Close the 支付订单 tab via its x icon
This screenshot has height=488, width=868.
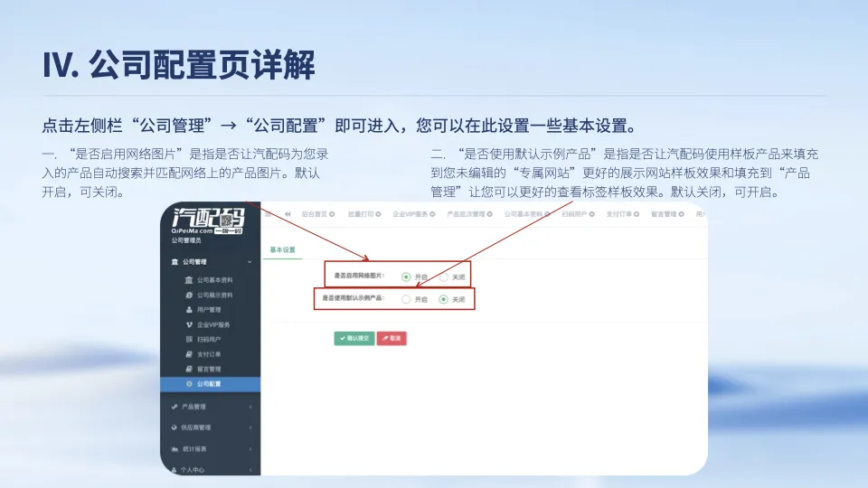pos(637,214)
